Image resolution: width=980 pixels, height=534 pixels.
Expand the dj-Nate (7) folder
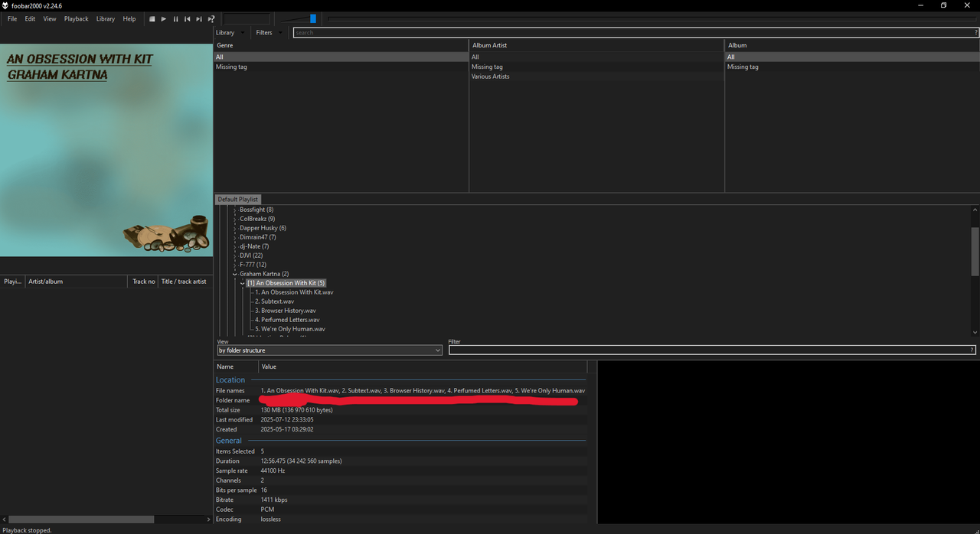pos(235,246)
